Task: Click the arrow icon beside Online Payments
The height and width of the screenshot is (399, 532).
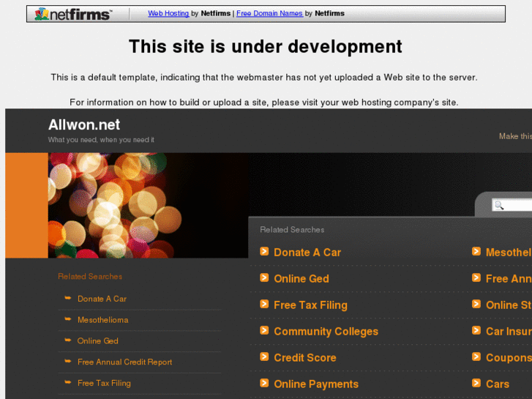Action: (264, 383)
